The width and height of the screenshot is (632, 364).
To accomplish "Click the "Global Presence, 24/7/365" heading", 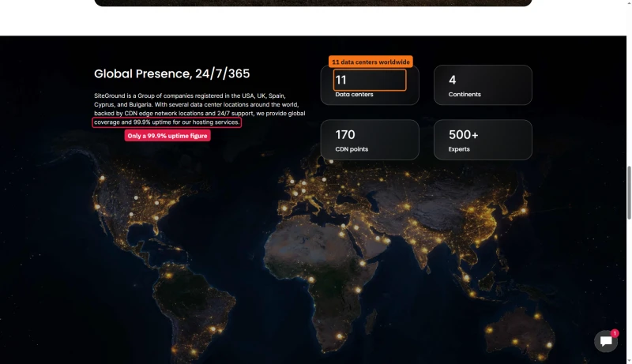I will [x=171, y=73].
